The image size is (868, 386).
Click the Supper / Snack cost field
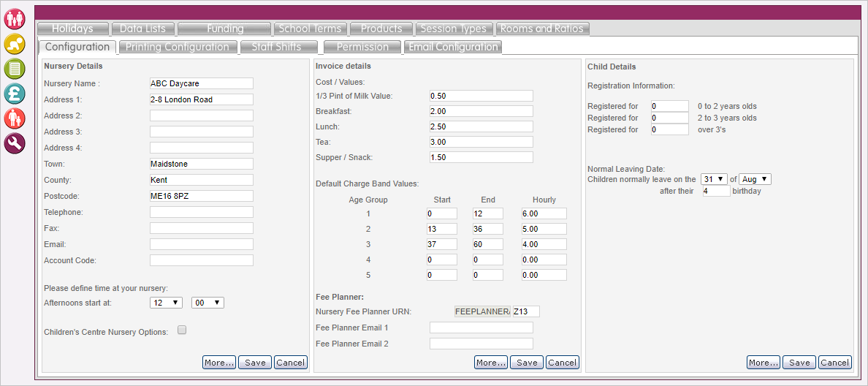(481, 158)
